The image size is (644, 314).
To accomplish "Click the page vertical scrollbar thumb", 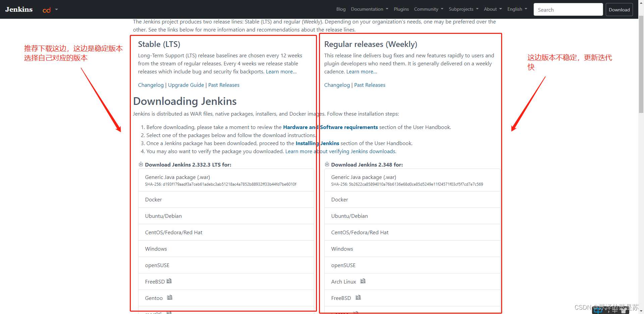I will coord(641,64).
